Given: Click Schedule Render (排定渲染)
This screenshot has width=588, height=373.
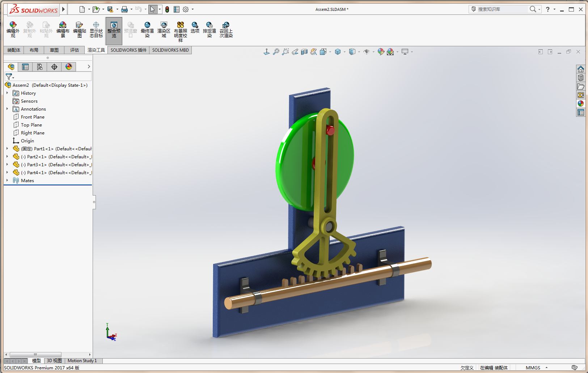Looking at the screenshot, I should pos(209,29).
